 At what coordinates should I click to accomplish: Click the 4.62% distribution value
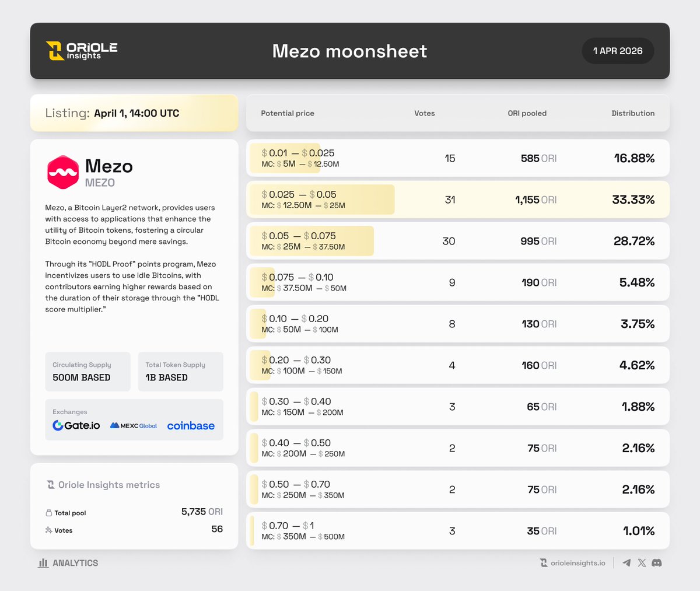(x=637, y=365)
